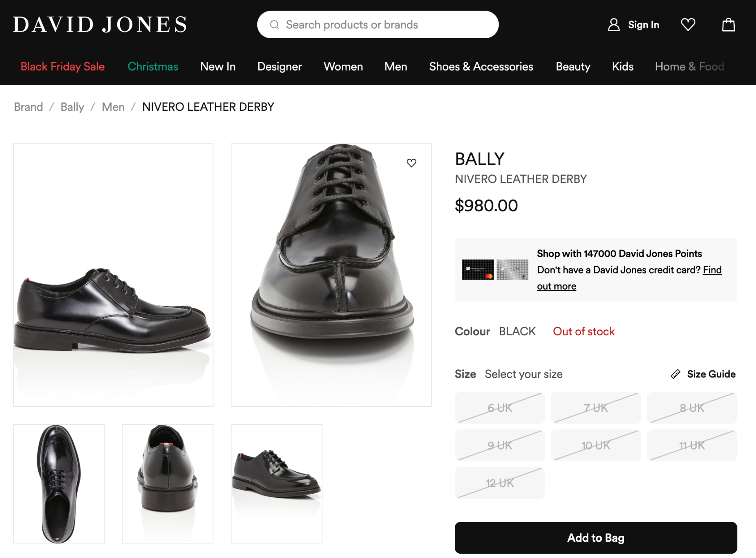Screen dimensions: 756x558
Task: Click the David Jones credit card image
Action: pyautogui.click(x=495, y=270)
